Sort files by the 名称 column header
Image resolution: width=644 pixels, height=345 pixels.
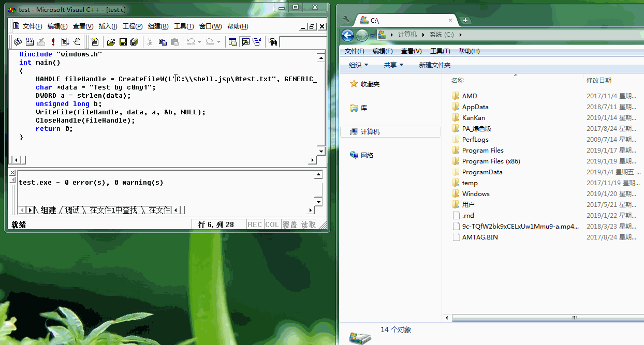click(458, 80)
